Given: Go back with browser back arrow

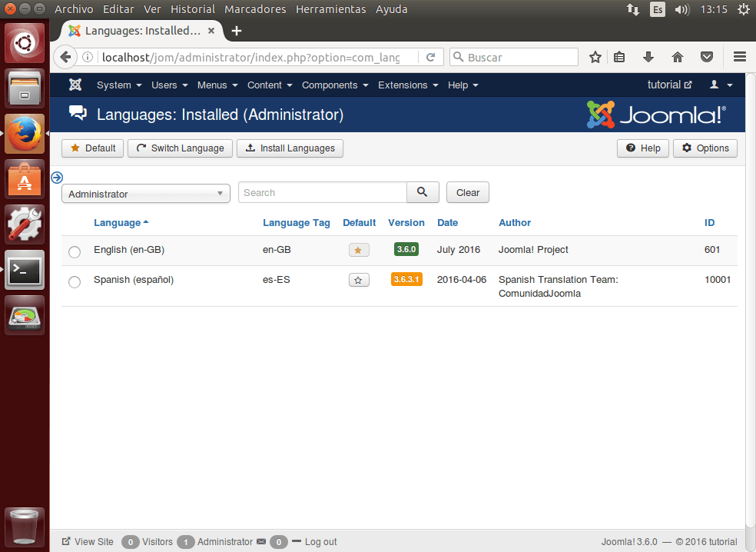Looking at the screenshot, I should click(x=65, y=57).
